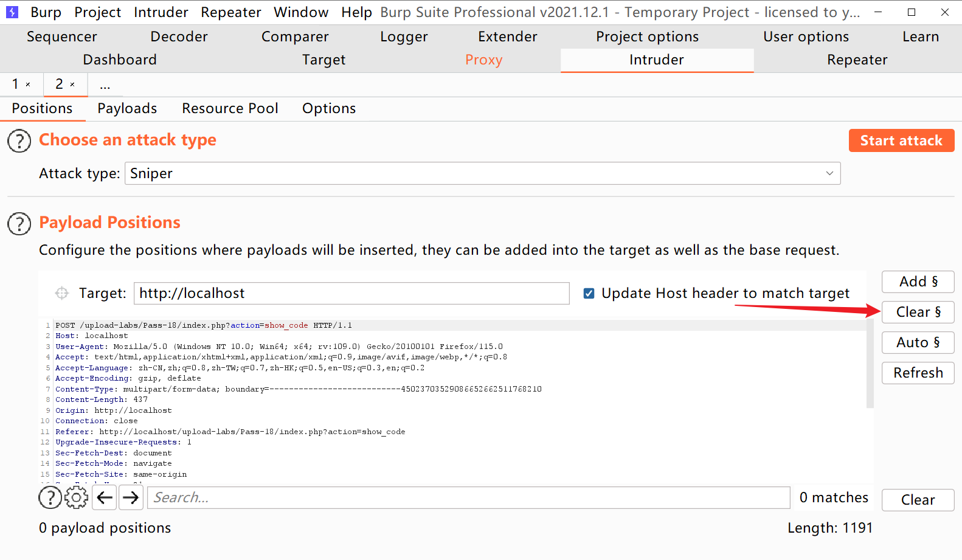The height and width of the screenshot is (560, 962).
Task: Click the '0 matches' label
Action: tap(834, 497)
